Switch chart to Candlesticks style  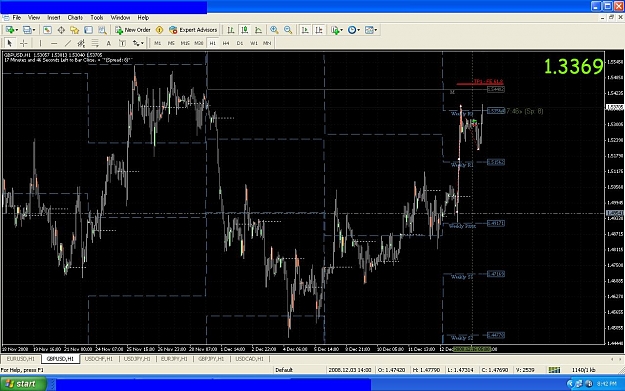[x=245, y=30]
